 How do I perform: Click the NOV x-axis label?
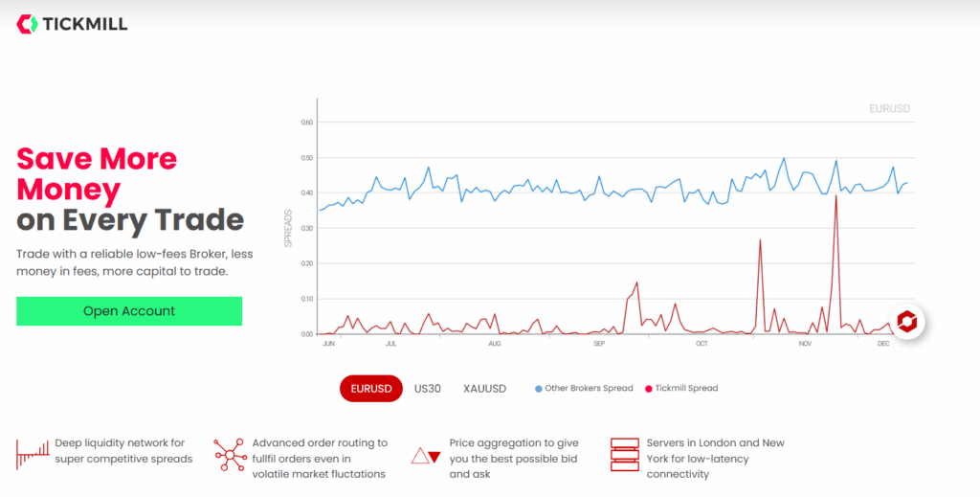pos(805,344)
